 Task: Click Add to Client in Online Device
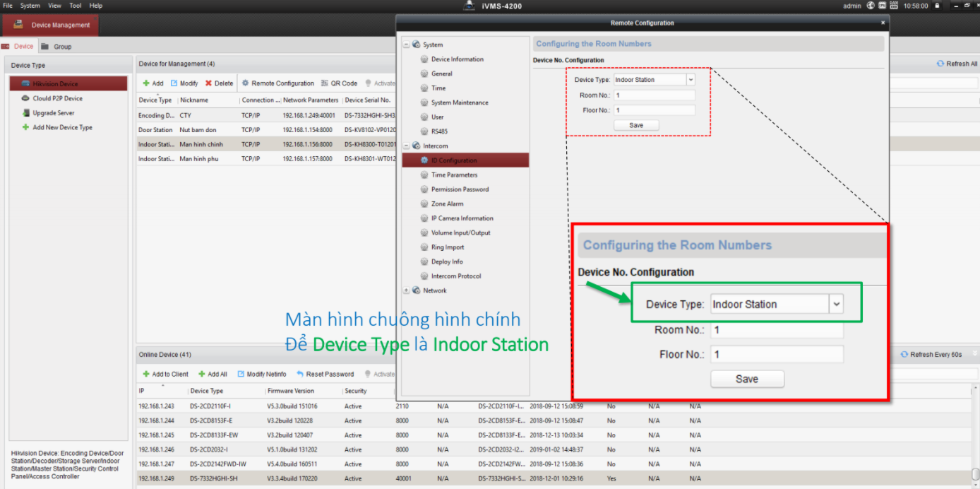[x=165, y=374]
